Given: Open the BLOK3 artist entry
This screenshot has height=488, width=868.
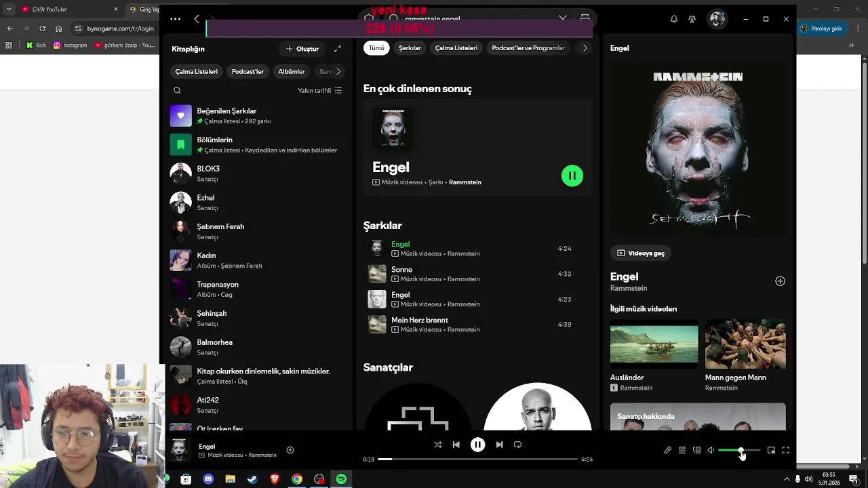Looking at the screenshot, I should [258, 174].
